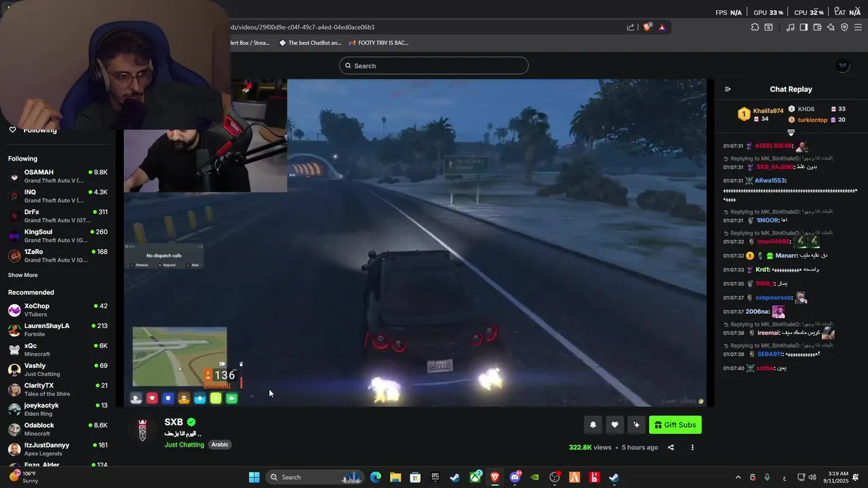
Task: Open the SXB channel name link
Action: 174,422
